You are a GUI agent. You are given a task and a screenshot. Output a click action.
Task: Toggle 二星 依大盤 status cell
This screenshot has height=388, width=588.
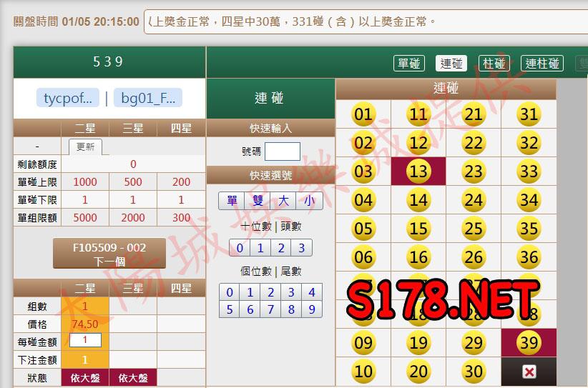[85, 378]
